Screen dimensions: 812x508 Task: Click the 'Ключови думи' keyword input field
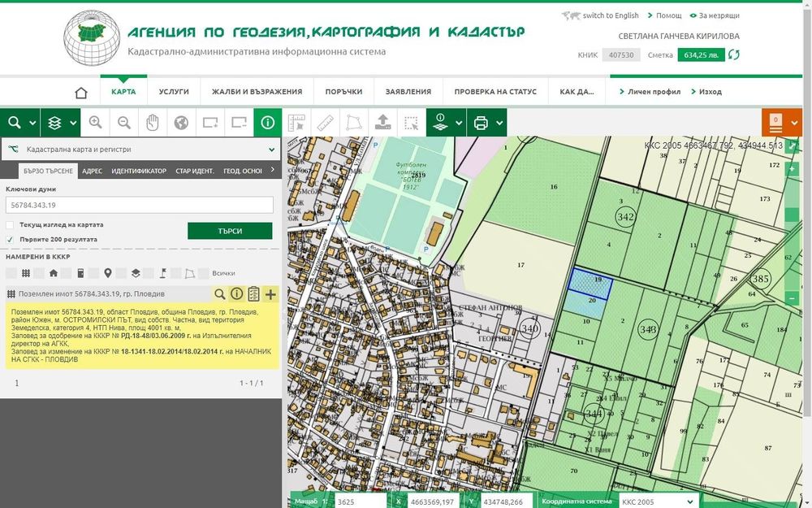(x=140, y=206)
